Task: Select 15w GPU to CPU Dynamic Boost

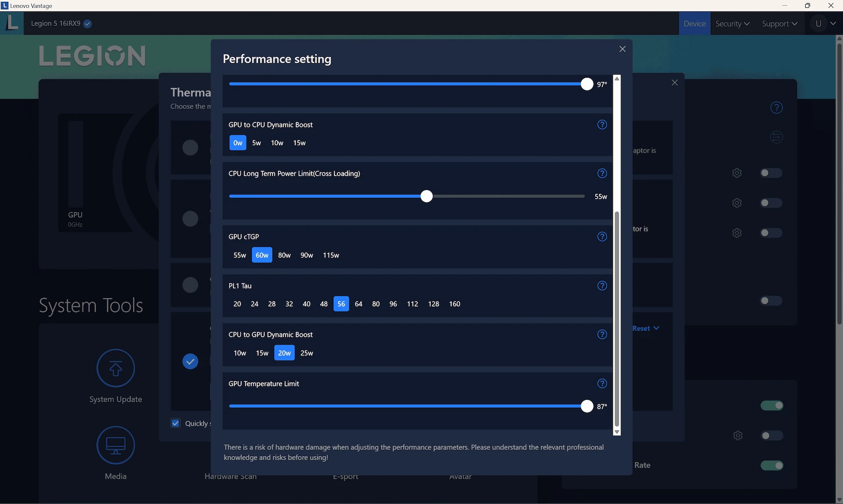Action: tap(299, 143)
